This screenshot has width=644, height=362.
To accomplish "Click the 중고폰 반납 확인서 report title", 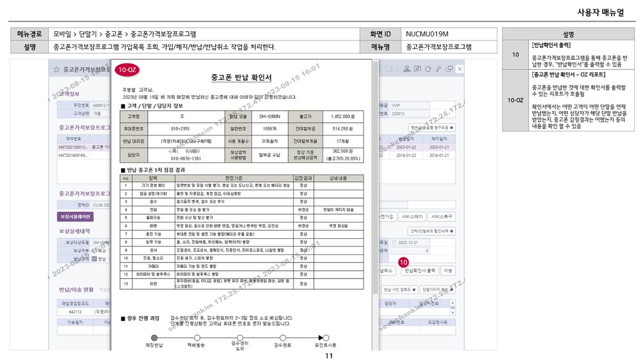I will 241,77.
